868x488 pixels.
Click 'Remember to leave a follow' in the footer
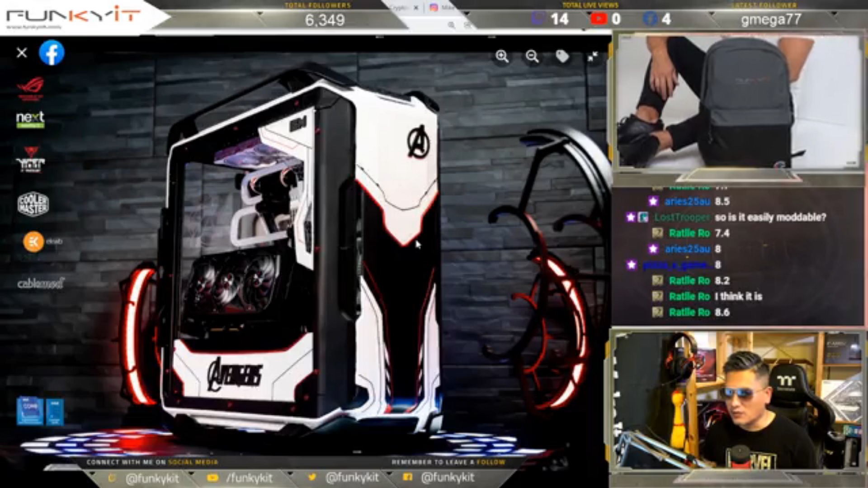(x=448, y=462)
